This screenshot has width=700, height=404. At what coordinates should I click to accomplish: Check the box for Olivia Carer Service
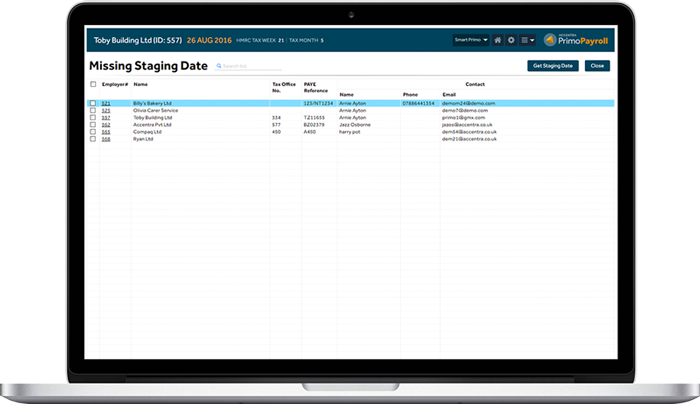tap(93, 110)
